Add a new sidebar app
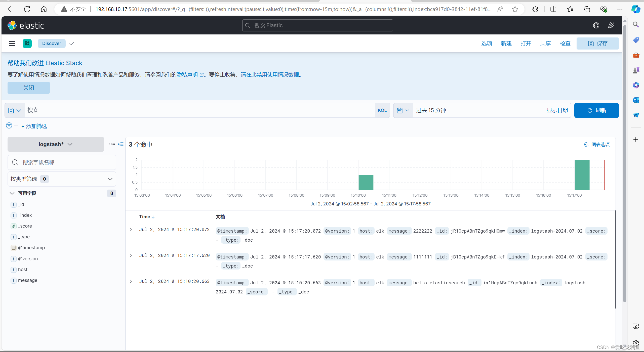 636,140
